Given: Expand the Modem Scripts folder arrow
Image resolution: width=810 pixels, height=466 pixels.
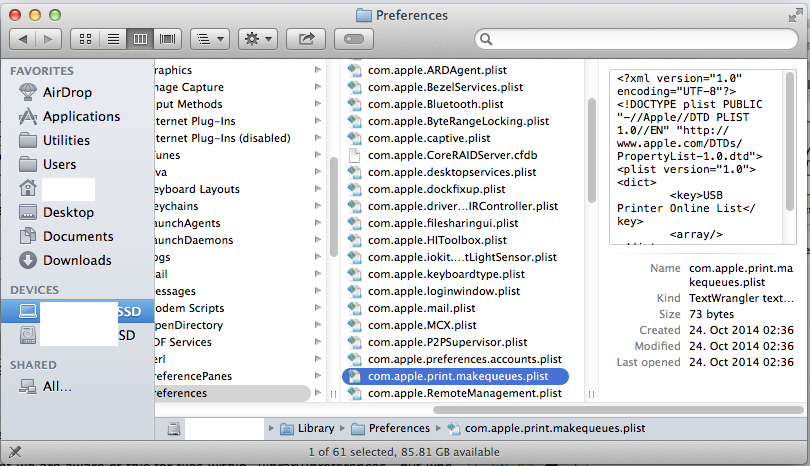Looking at the screenshot, I should tap(318, 308).
